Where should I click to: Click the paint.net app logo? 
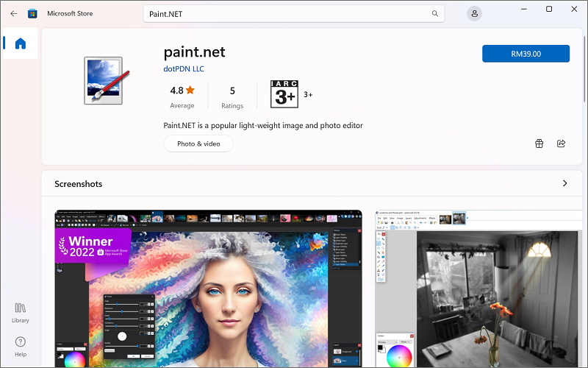tap(106, 80)
